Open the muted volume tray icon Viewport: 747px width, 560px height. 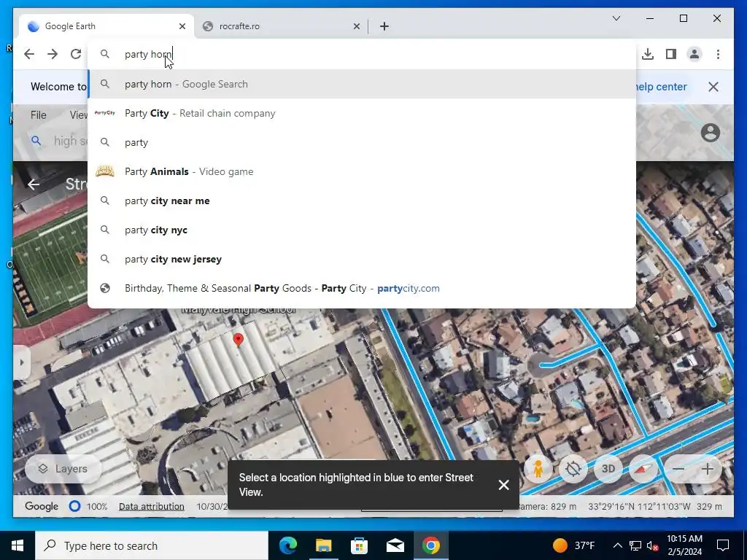click(x=653, y=545)
